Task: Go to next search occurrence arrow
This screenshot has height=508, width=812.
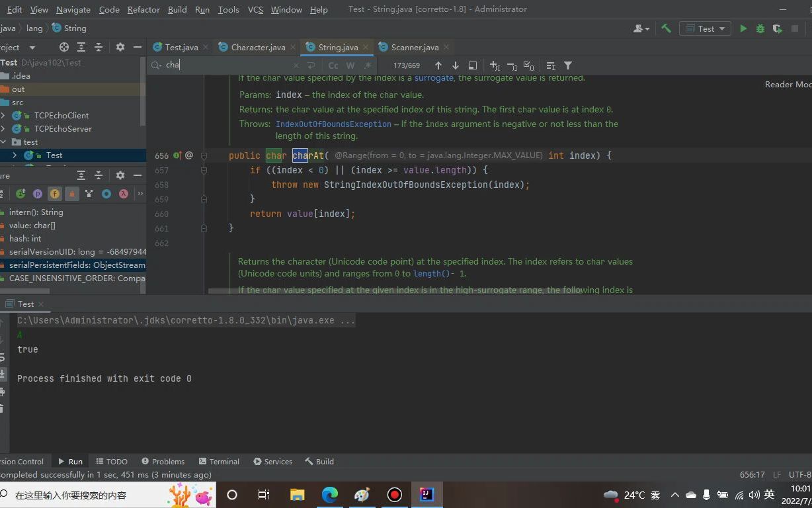Action: click(455, 65)
